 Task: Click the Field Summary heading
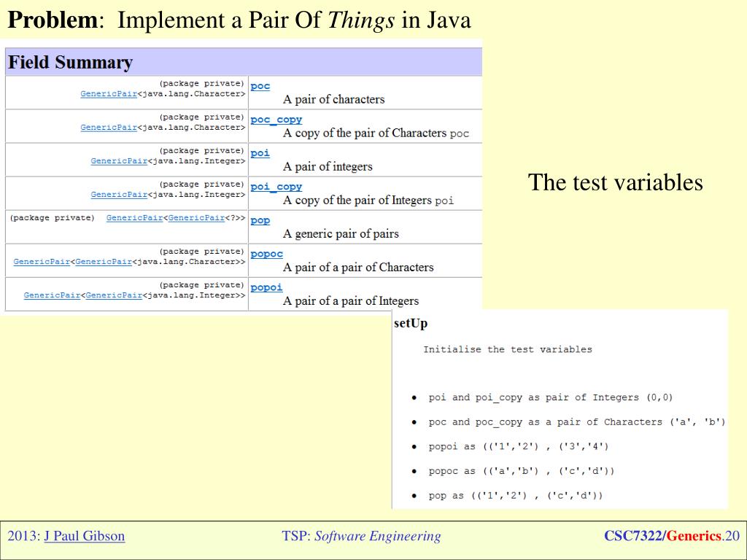pyautogui.click(x=71, y=63)
